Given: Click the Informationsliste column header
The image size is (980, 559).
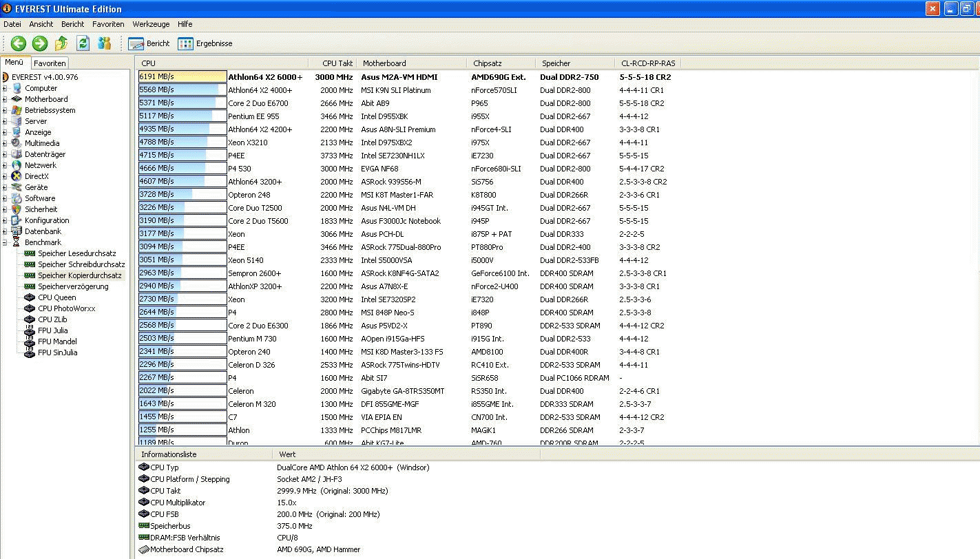Looking at the screenshot, I should click(x=205, y=454).
